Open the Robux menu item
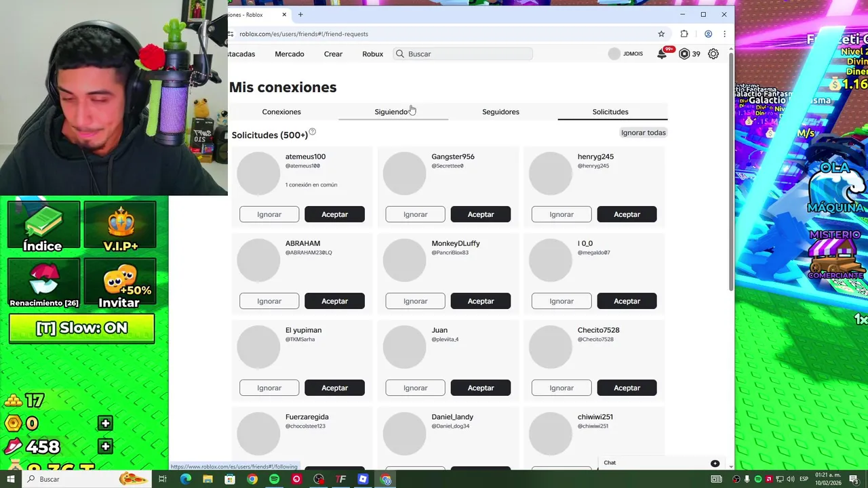This screenshot has width=868, height=488. (372, 54)
